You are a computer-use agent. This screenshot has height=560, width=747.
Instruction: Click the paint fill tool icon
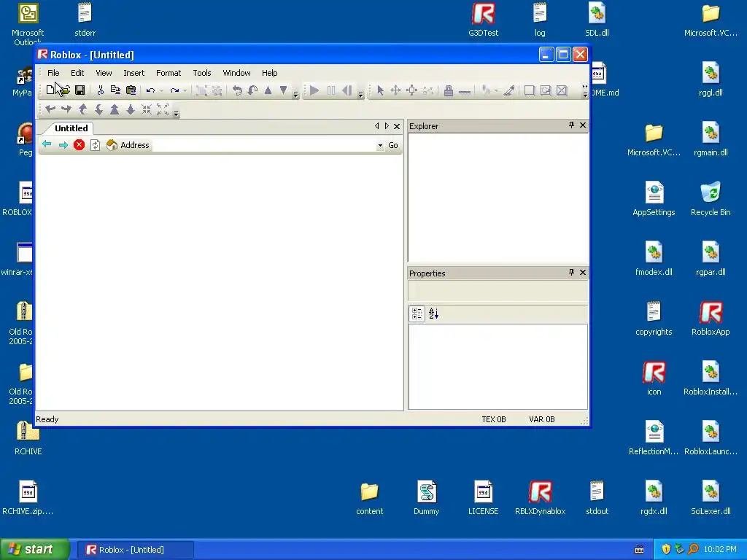[x=485, y=90]
